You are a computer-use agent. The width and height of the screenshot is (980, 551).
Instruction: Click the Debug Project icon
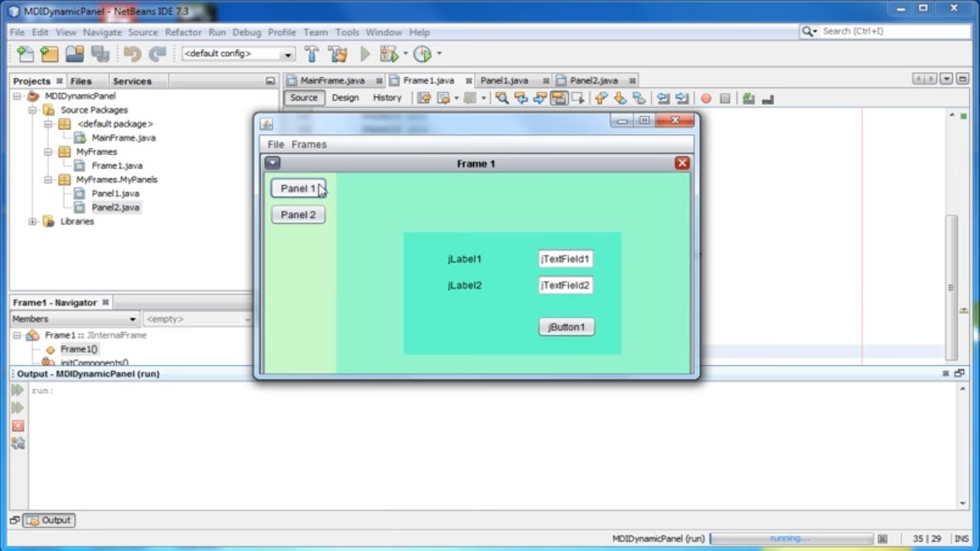(388, 54)
